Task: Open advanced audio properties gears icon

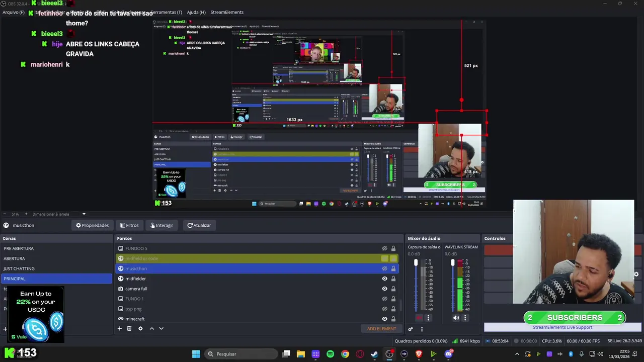Action: [411, 329]
